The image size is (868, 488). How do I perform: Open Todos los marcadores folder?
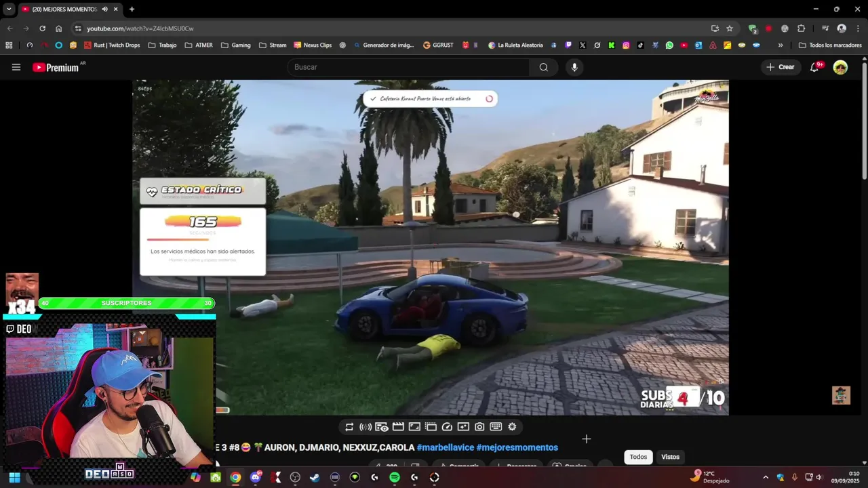pyautogui.click(x=830, y=45)
